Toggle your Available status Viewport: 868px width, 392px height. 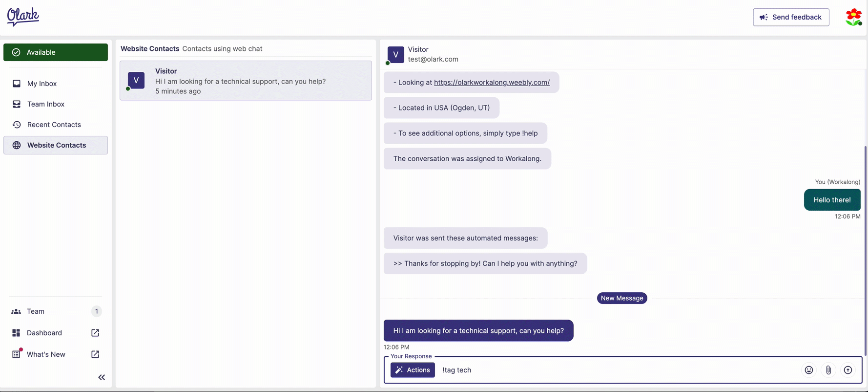(55, 52)
